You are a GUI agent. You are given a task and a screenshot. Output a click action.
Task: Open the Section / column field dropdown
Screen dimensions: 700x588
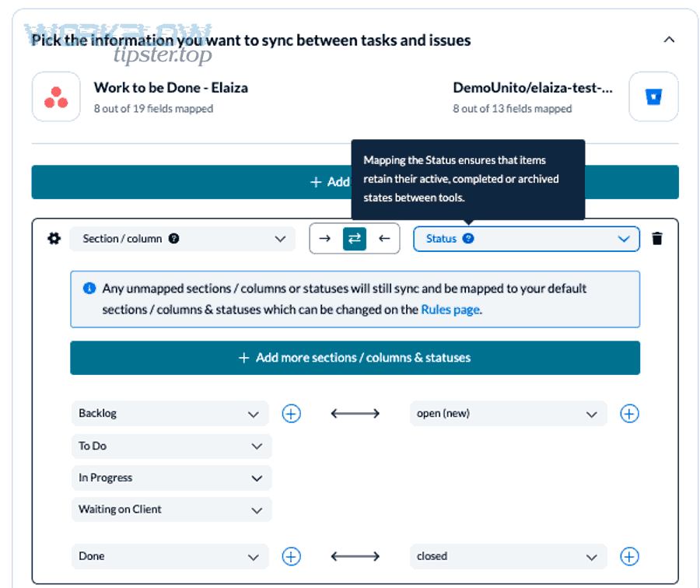[282, 239]
